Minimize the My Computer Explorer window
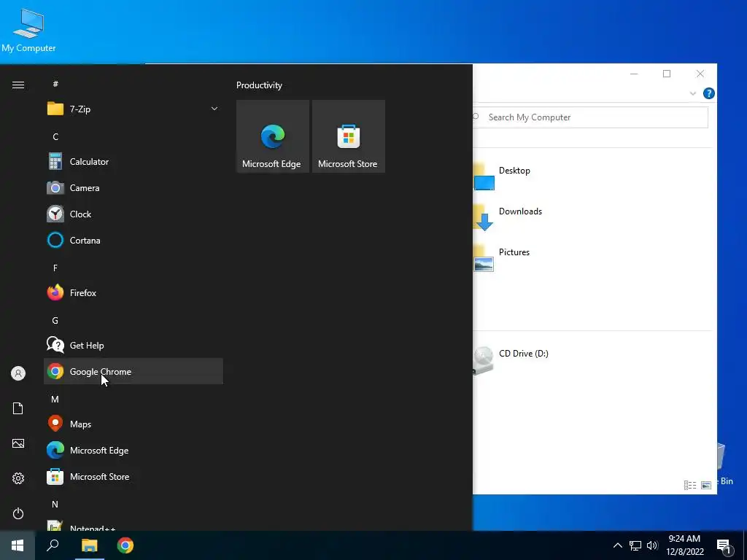 pyautogui.click(x=634, y=74)
